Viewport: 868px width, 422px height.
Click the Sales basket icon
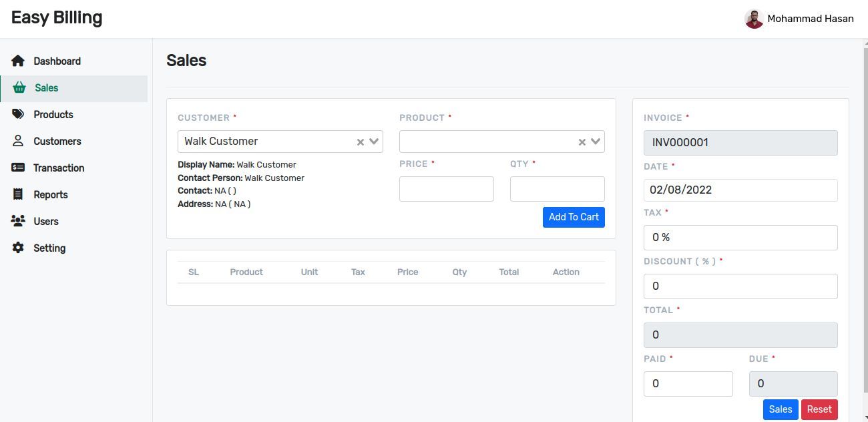click(x=19, y=87)
